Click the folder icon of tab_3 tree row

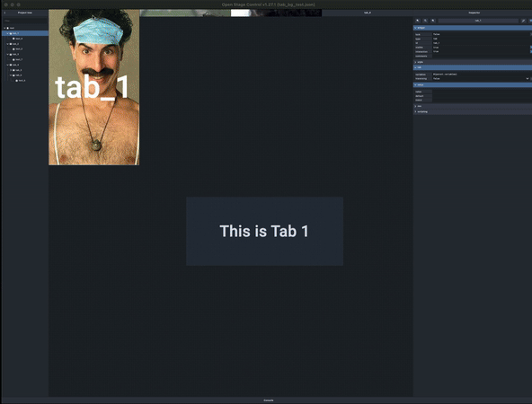click(x=11, y=54)
